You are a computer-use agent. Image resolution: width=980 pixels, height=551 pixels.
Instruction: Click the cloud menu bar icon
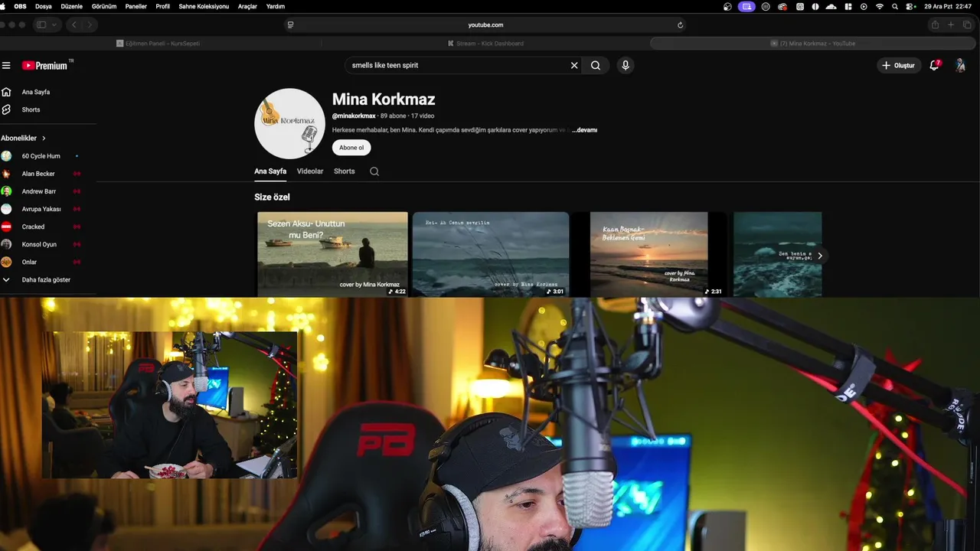[831, 6]
